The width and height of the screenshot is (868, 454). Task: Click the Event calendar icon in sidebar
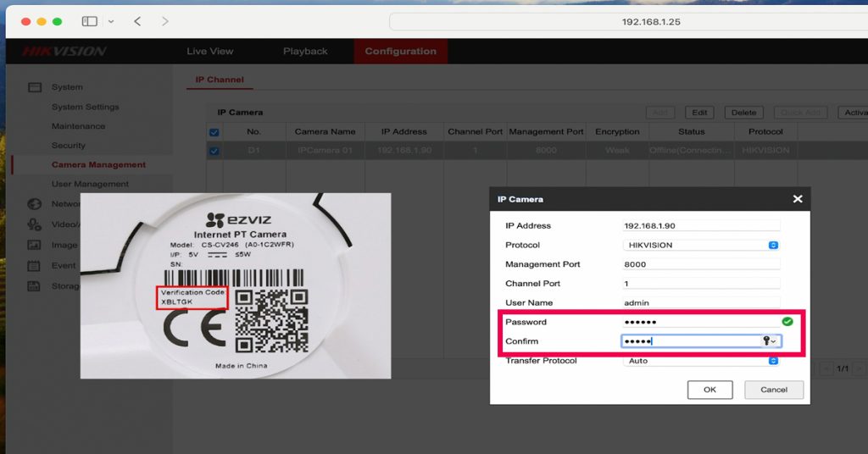[35, 265]
